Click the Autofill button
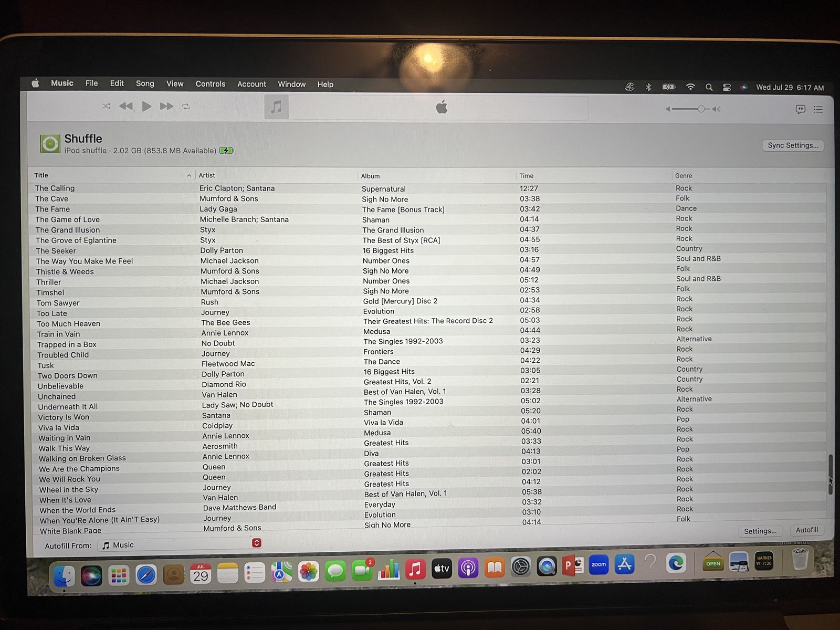 (806, 530)
